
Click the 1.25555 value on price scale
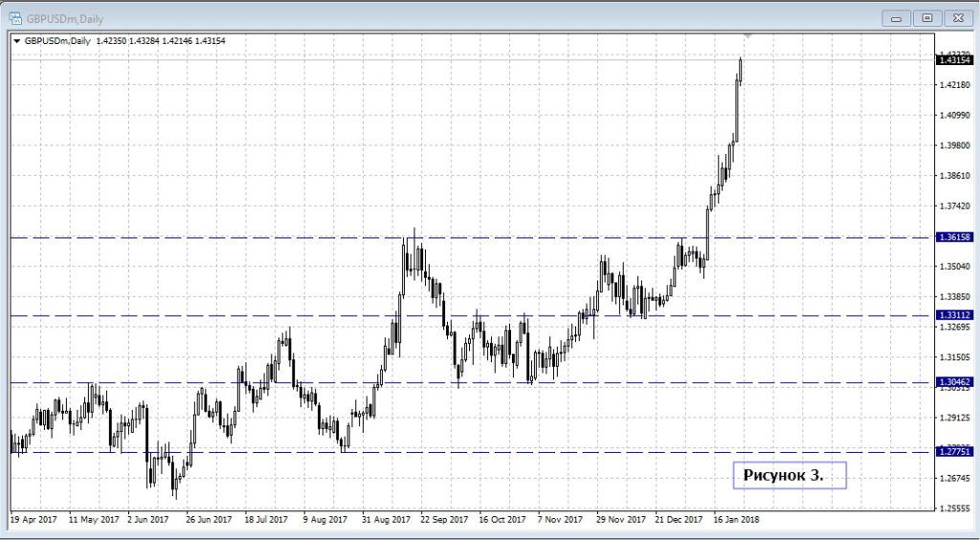(x=957, y=508)
